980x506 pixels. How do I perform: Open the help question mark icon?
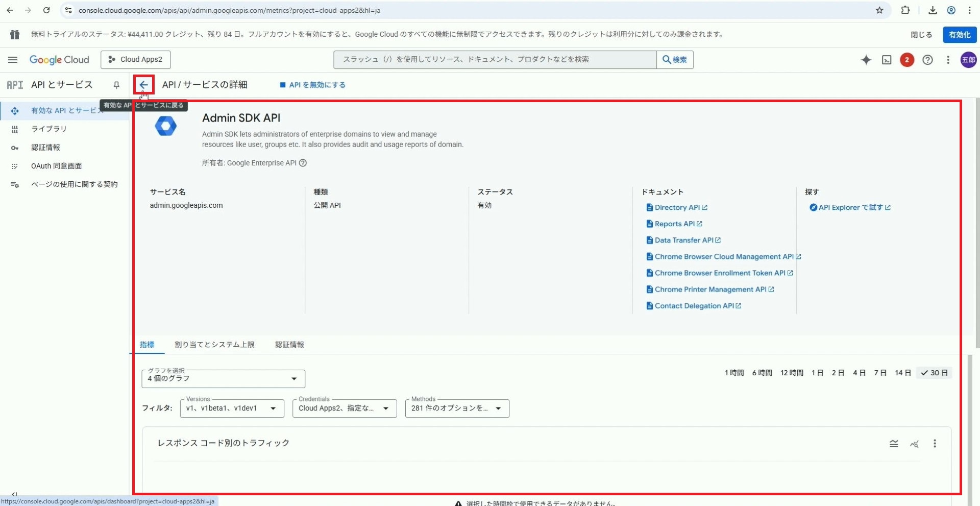pyautogui.click(x=927, y=60)
